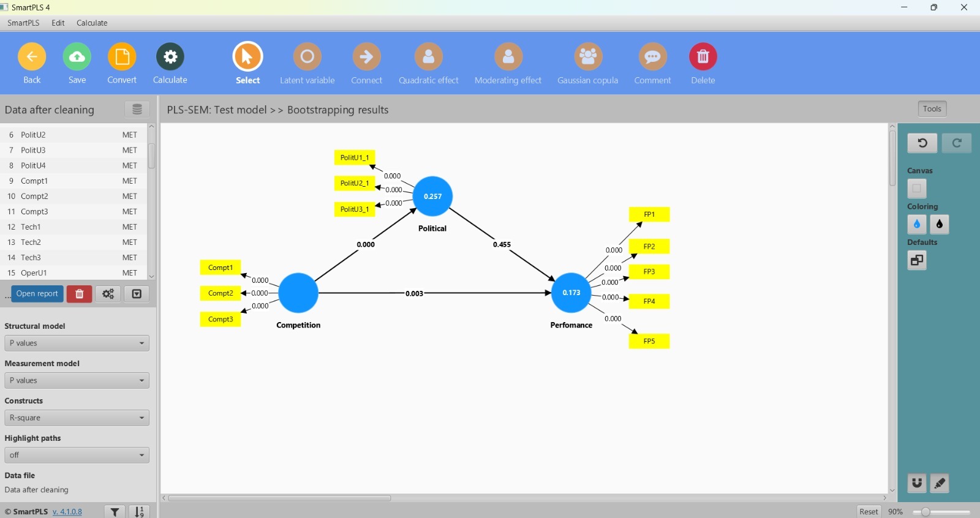Open the Highlight paths dropdown
The height and width of the screenshot is (518, 980).
click(x=77, y=456)
